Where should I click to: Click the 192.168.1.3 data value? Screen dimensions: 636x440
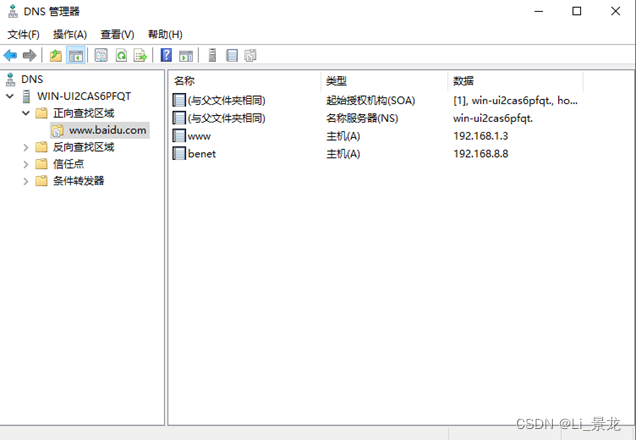pyautogui.click(x=481, y=136)
